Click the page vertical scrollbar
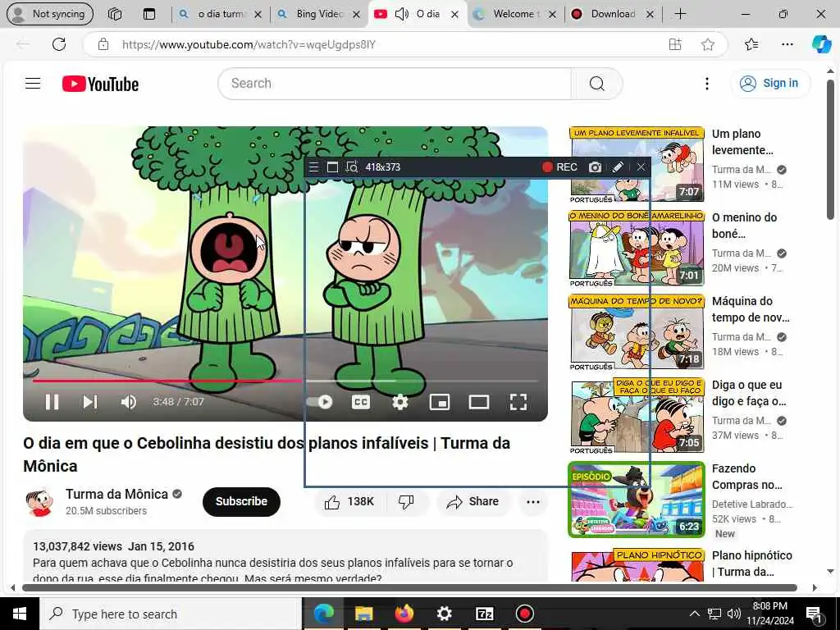This screenshot has width=840, height=630. coord(830,150)
